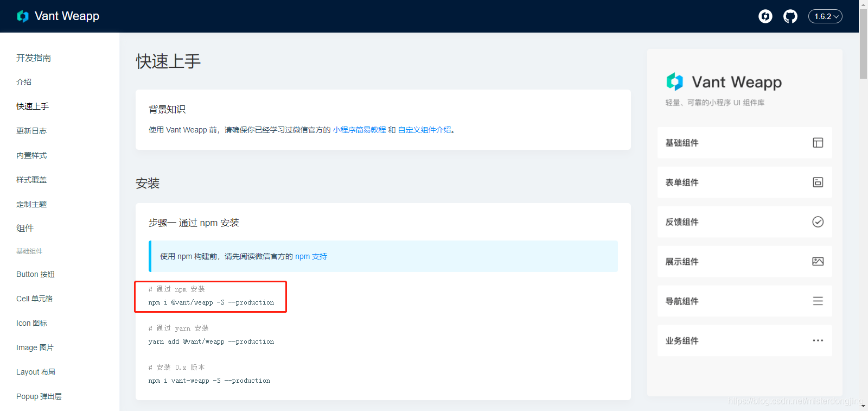Screen dimensions: 868x411
Task: Open 样式覆盖 in the sidebar
Action: [x=31, y=180]
